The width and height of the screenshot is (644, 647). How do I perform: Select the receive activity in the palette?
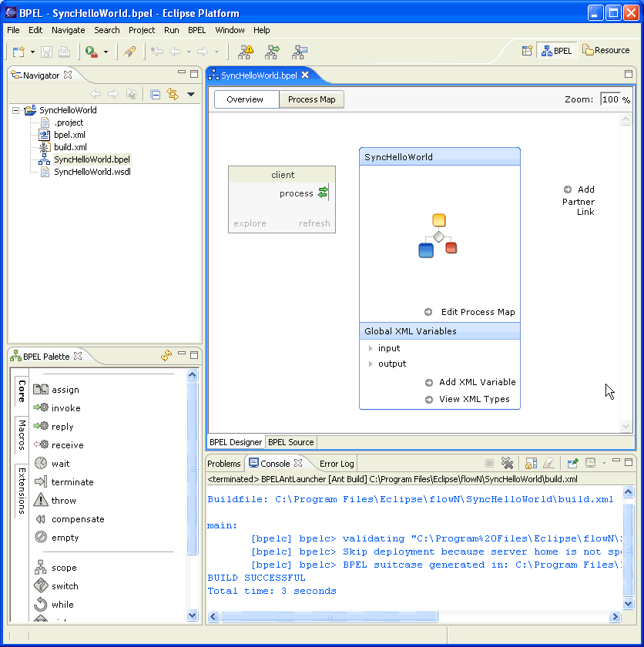coord(59,445)
